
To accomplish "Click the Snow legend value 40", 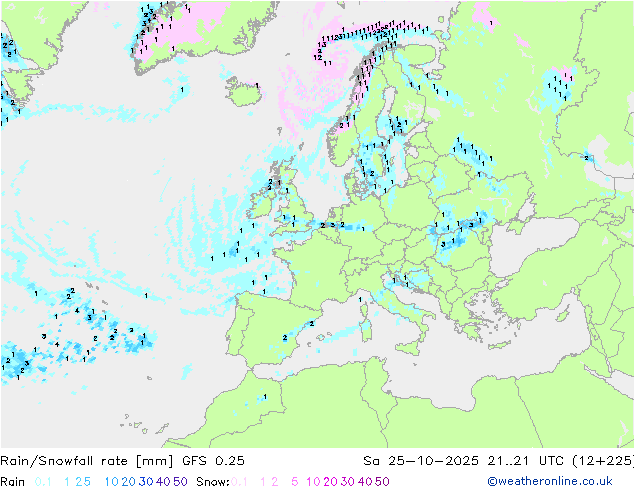I will click(365, 482).
